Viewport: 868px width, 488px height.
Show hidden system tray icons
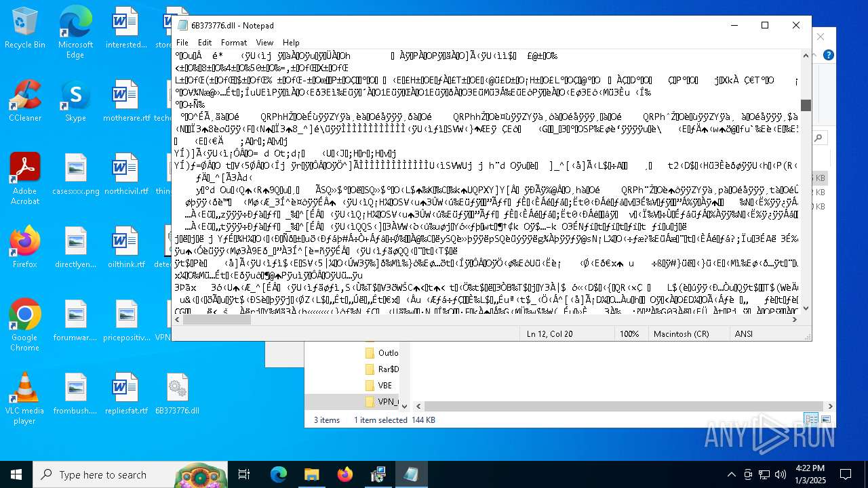[731, 474]
